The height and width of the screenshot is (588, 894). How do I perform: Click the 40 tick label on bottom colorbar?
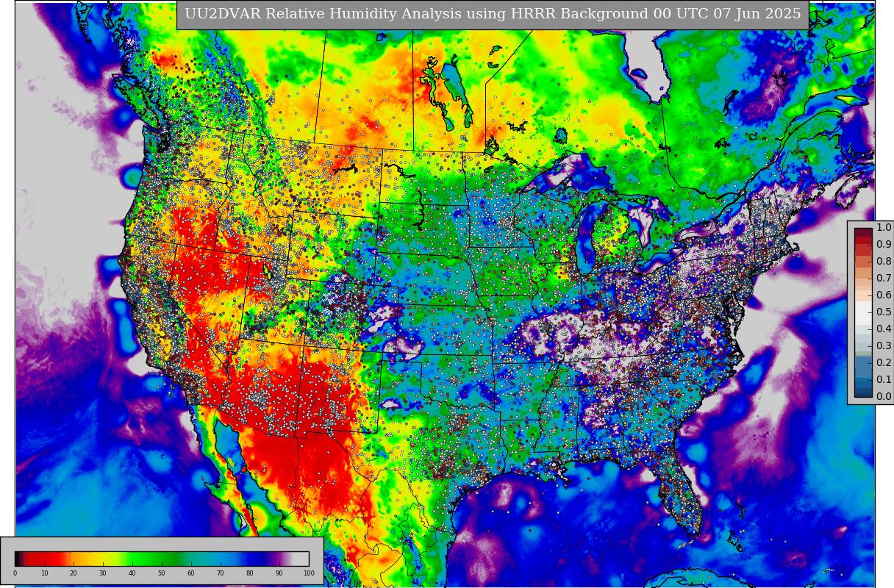[x=132, y=573]
